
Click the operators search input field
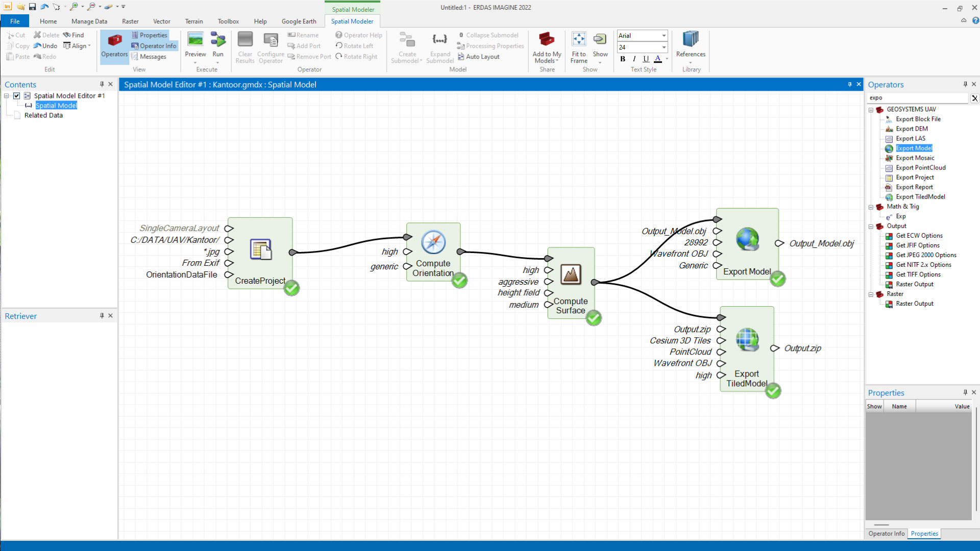tap(918, 98)
